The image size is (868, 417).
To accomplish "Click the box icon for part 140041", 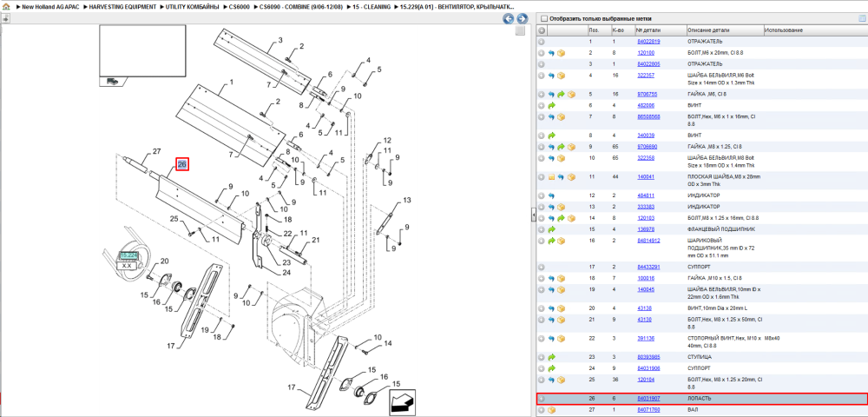I will click(x=571, y=177).
